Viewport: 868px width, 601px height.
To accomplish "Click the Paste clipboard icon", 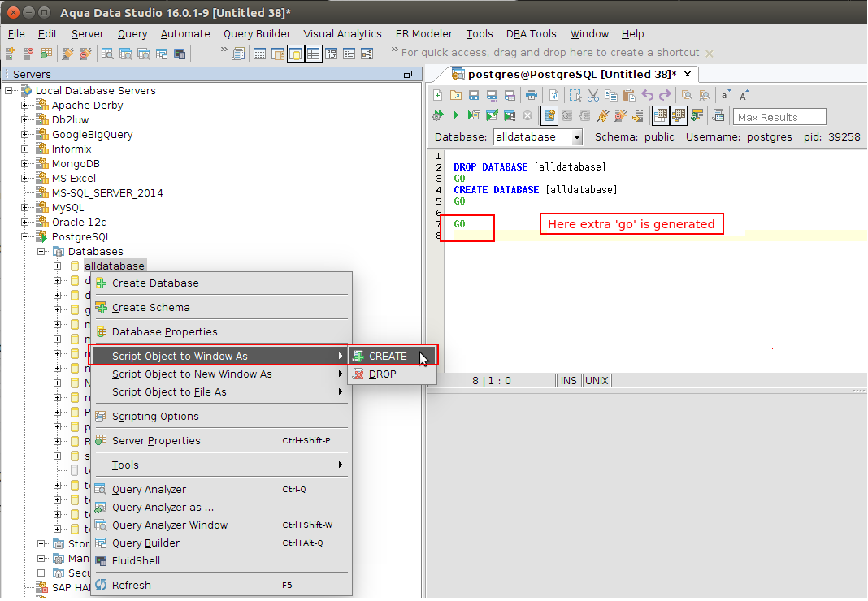I will [x=629, y=95].
